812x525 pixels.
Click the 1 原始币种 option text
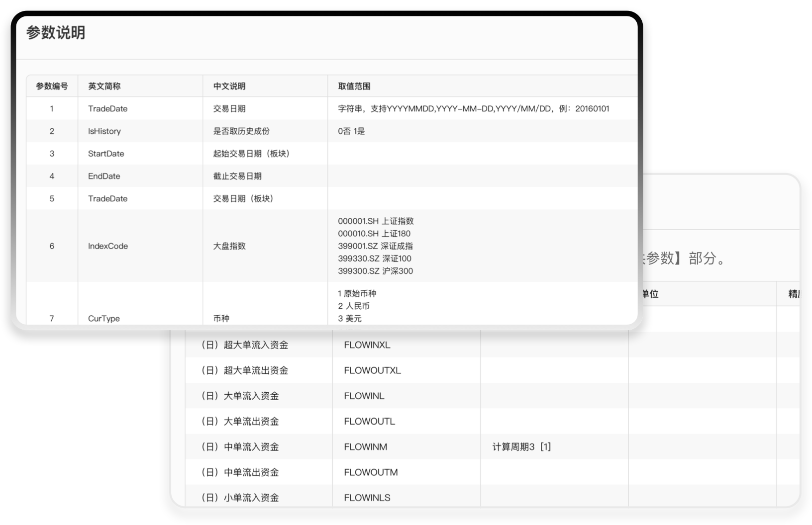point(357,293)
